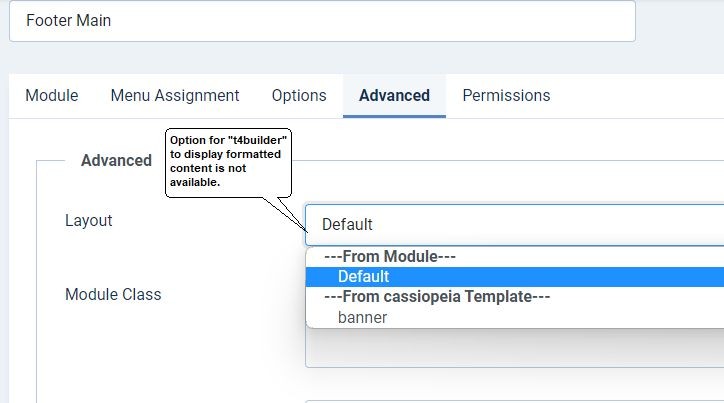Switch to the Module tab
724x403 pixels.
pos(52,96)
